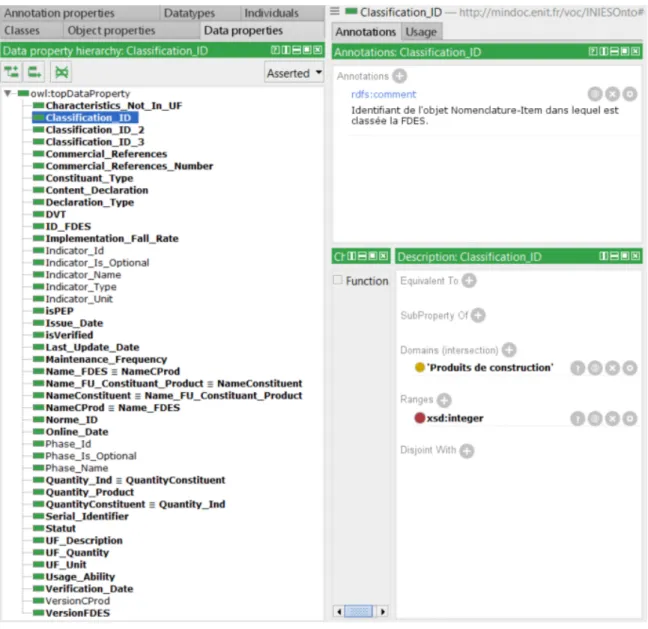Annotate the rdfs:comment annotation

click(x=595, y=94)
